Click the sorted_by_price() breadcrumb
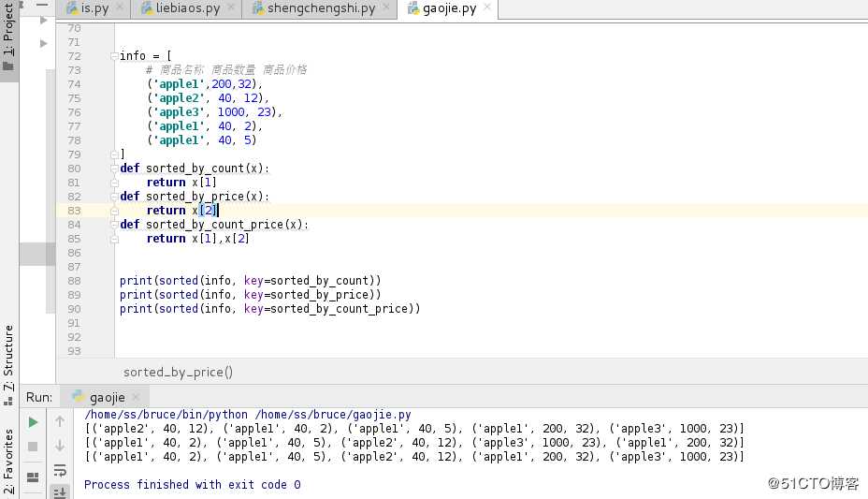Viewport: 868px width, 499px height. click(178, 373)
